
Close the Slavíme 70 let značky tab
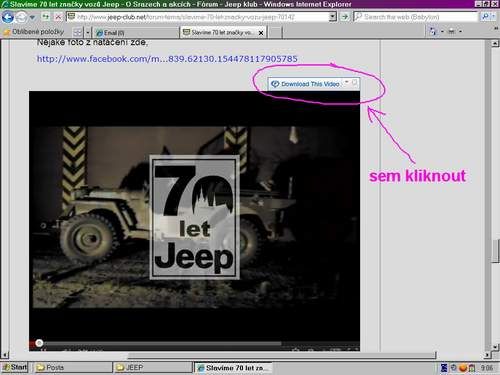pos(261,33)
